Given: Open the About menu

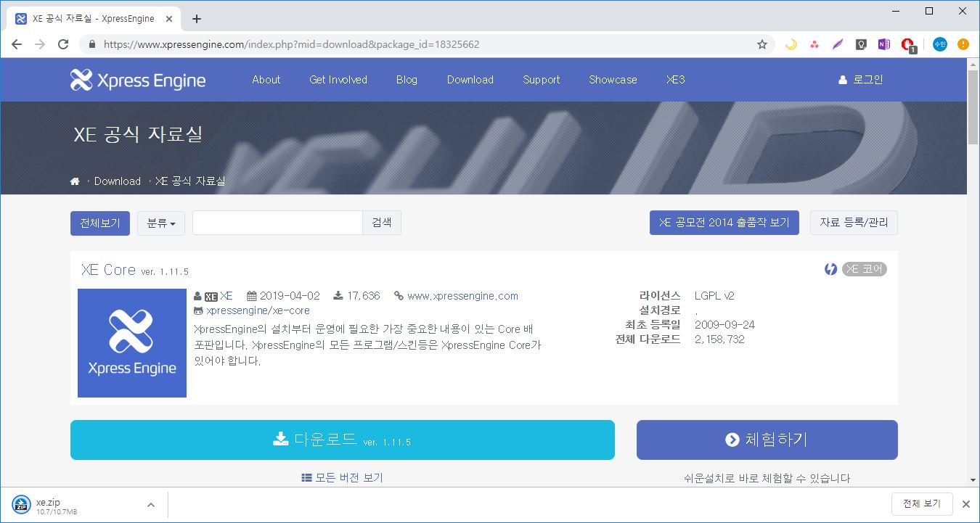Looking at the screenshot, I should point(266,80).
